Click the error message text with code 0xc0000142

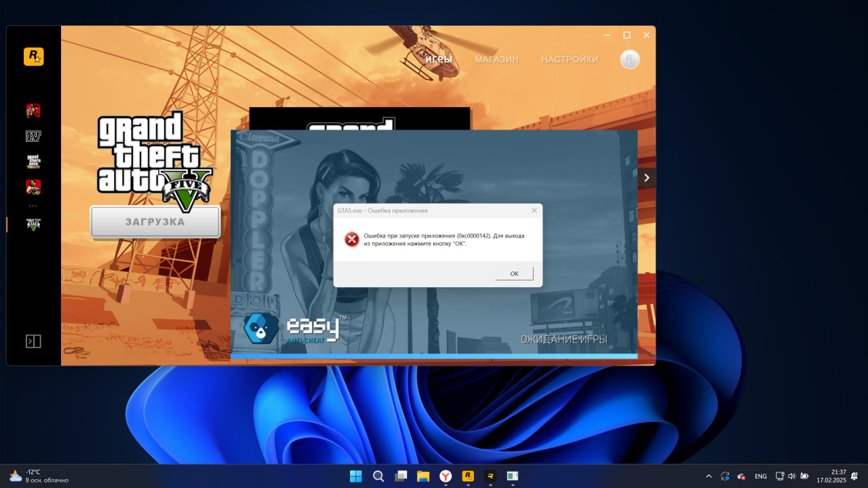click(x=444, y=240)
